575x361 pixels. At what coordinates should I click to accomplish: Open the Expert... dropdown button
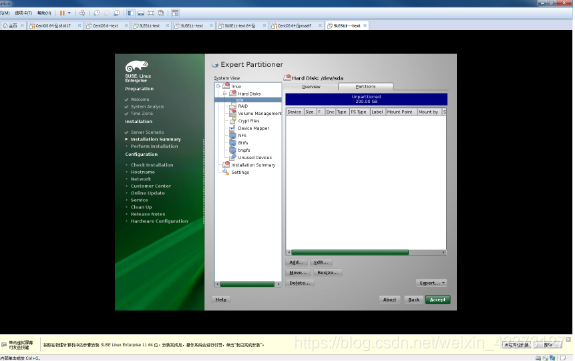tap(431, 283)
